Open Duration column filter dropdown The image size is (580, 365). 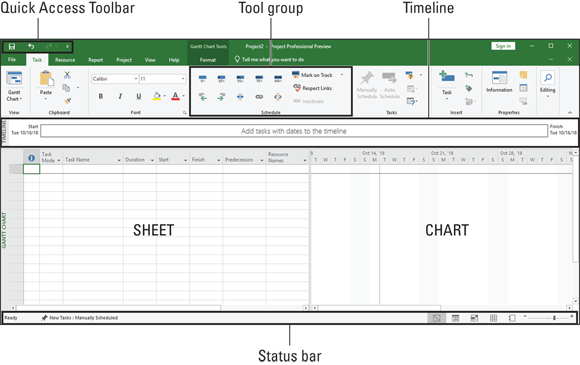152,160
